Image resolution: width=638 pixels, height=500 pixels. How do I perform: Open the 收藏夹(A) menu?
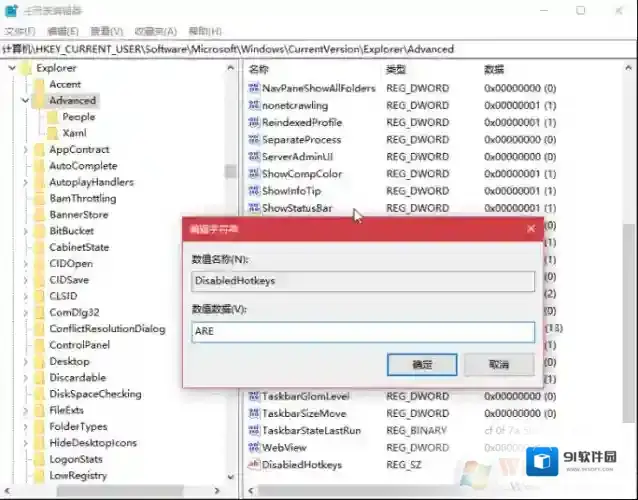tap(153, 30)
